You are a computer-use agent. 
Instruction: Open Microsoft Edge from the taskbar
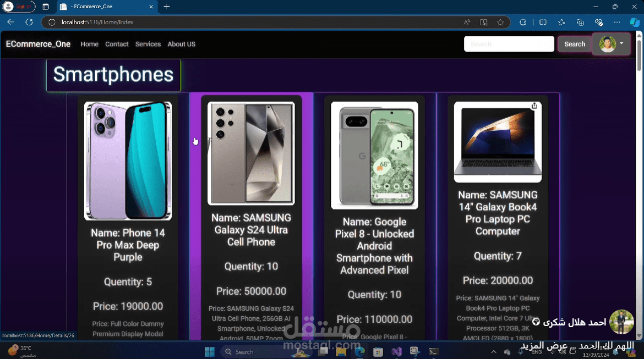(x=360, y=352)
